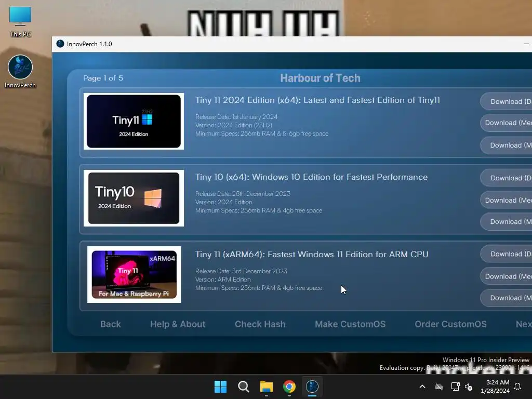Screen dimensions: 532x399
Task: Select InnovPerch app in taskbar
Action: [x=312, y=387]
